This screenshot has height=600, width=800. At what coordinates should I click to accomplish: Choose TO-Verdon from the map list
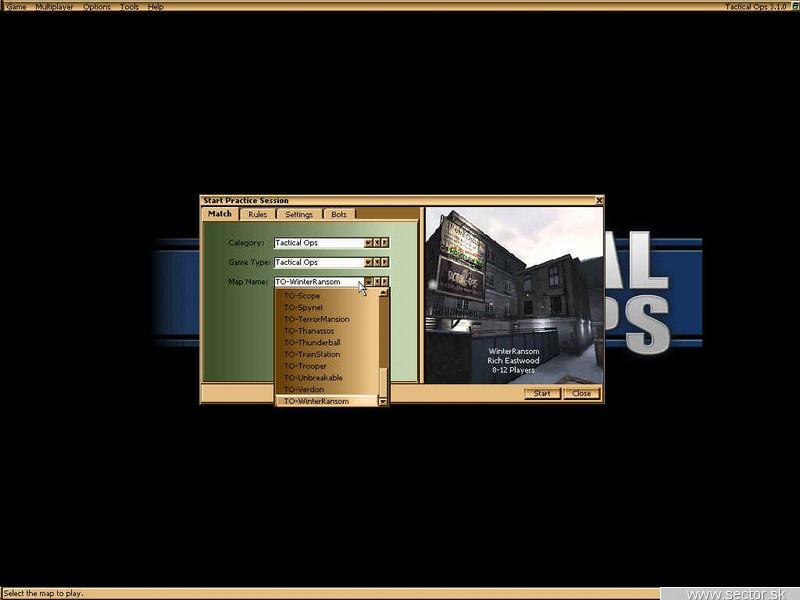(x=328, y=390)
